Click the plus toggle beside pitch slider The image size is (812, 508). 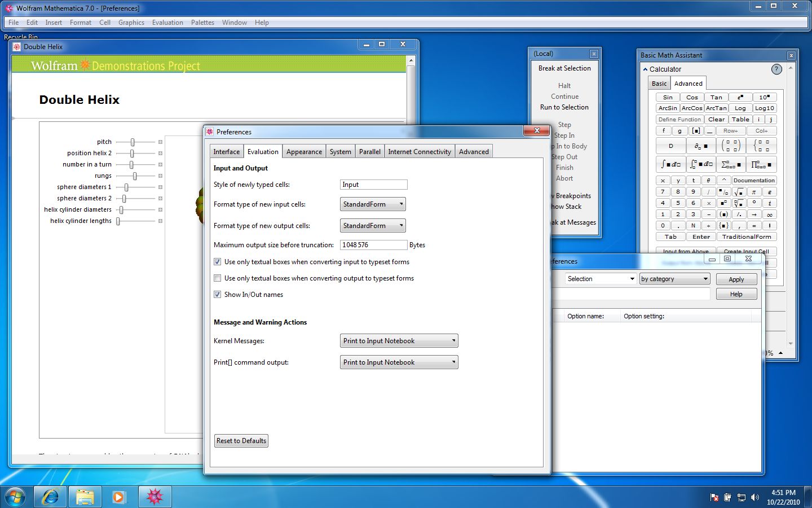[x=160, y=142]
